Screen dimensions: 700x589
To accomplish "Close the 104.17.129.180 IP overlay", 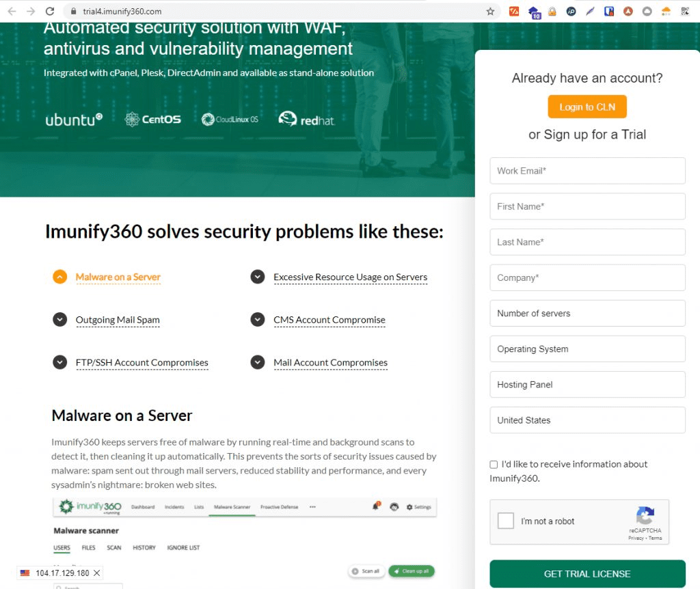I will point(96,573).
